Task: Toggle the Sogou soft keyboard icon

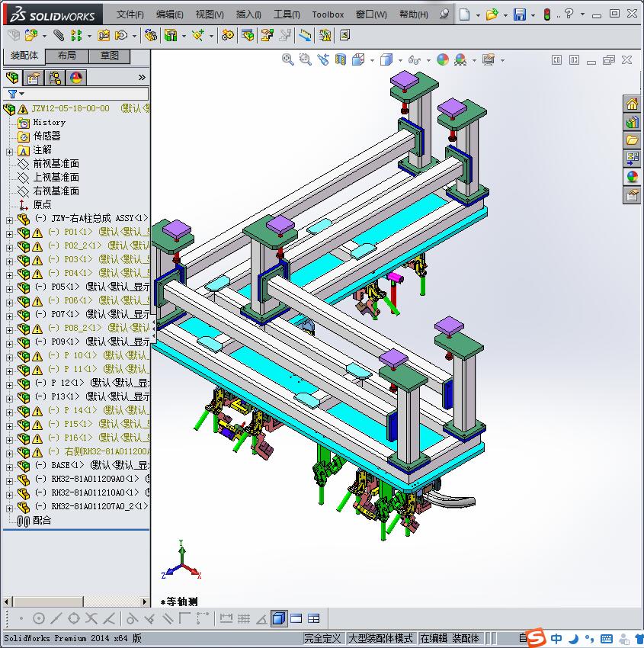Action: point(607,639)
